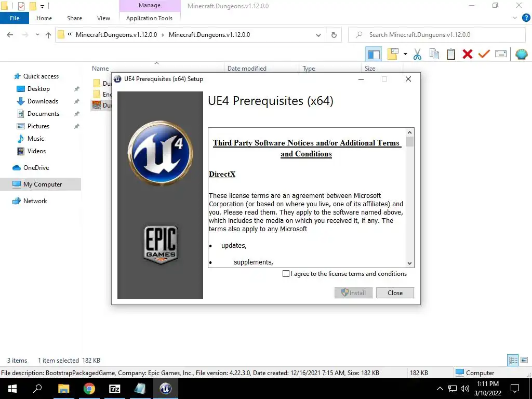Open 7-Zip from the taskbar
Viewport: 532px width, 399px height.
(115, 389)
